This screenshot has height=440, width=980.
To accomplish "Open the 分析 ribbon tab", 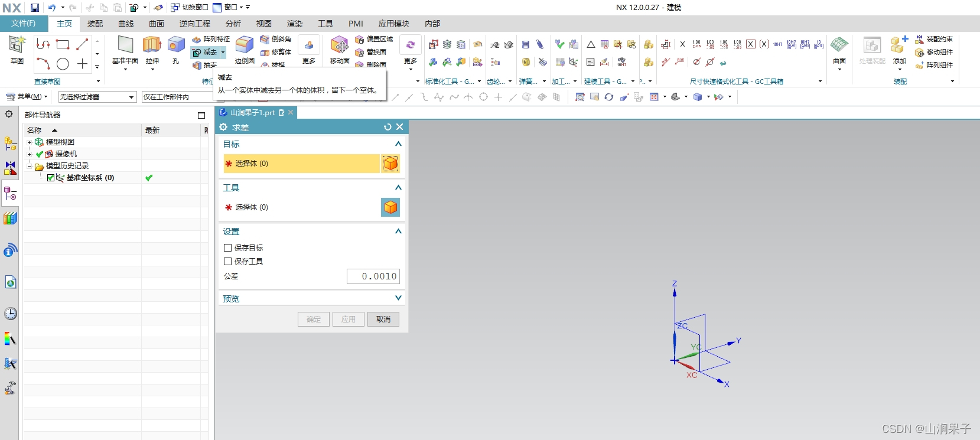I will click(x=233, y=24).
